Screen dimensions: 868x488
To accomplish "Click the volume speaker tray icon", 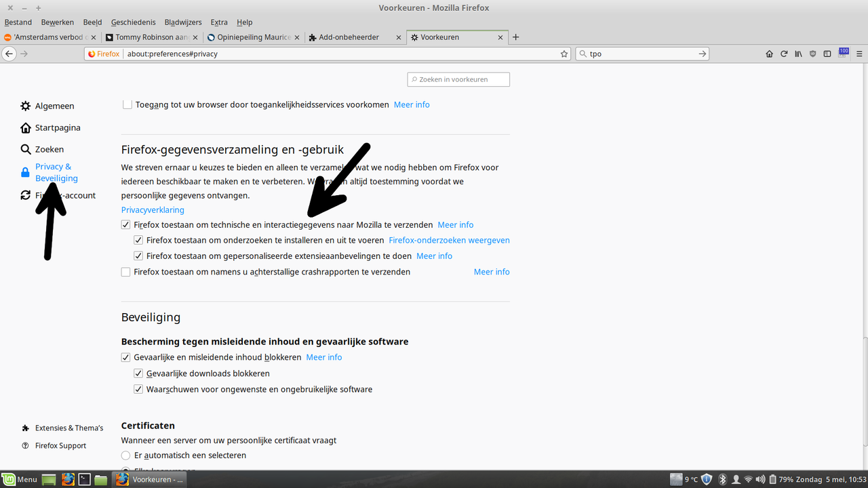I will (760, 479).
